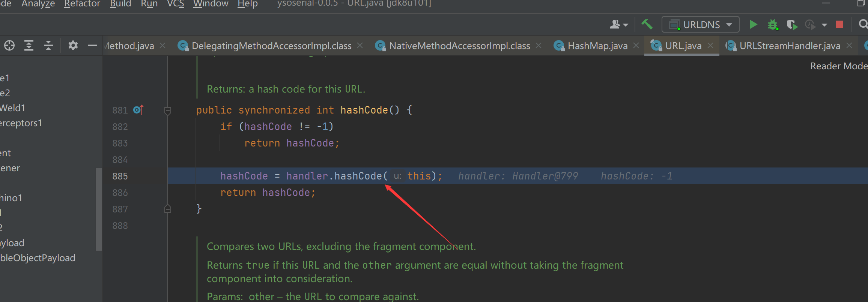Click line number 885 in gutter
868x302 pixels.
[x=120, y=176]
